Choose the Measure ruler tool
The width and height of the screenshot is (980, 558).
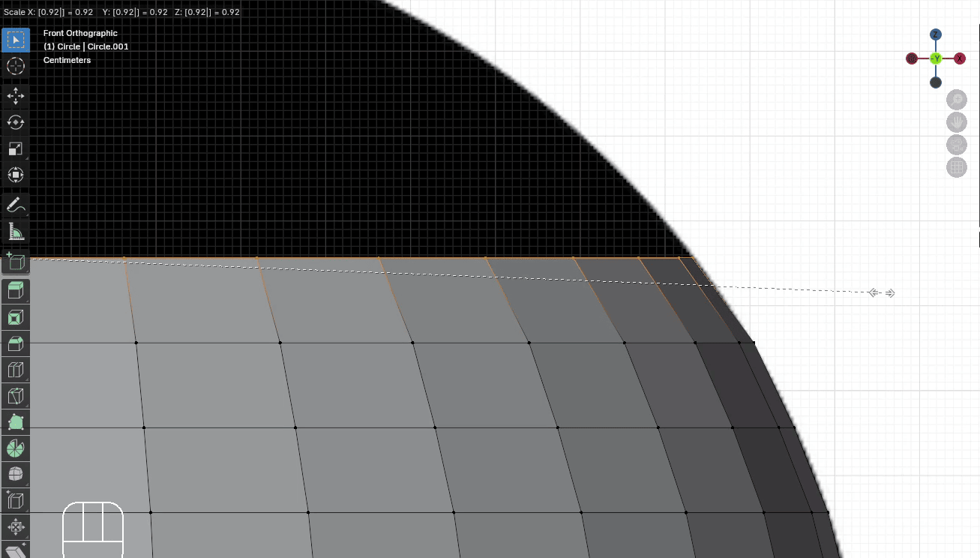click(16, 231)
